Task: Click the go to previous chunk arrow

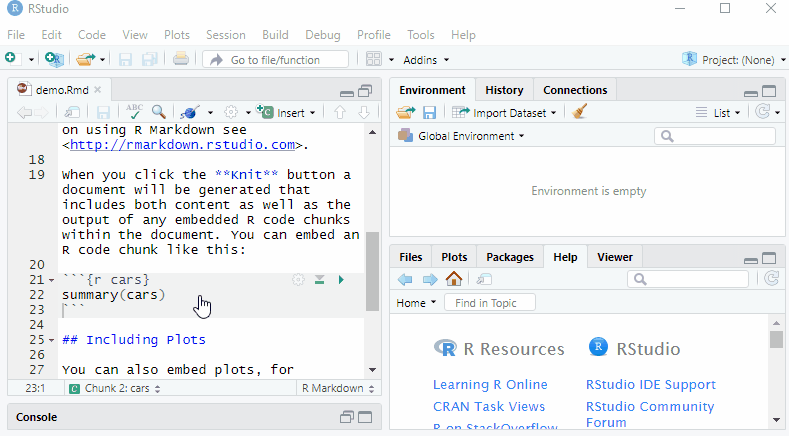Action: pyautogui.click(x=340, y=112)
